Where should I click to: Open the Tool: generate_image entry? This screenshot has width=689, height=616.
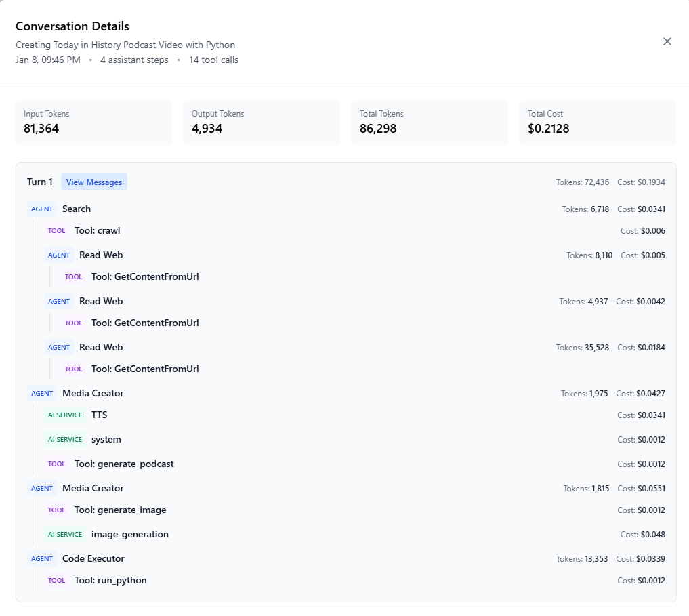[x=120, y=510]
